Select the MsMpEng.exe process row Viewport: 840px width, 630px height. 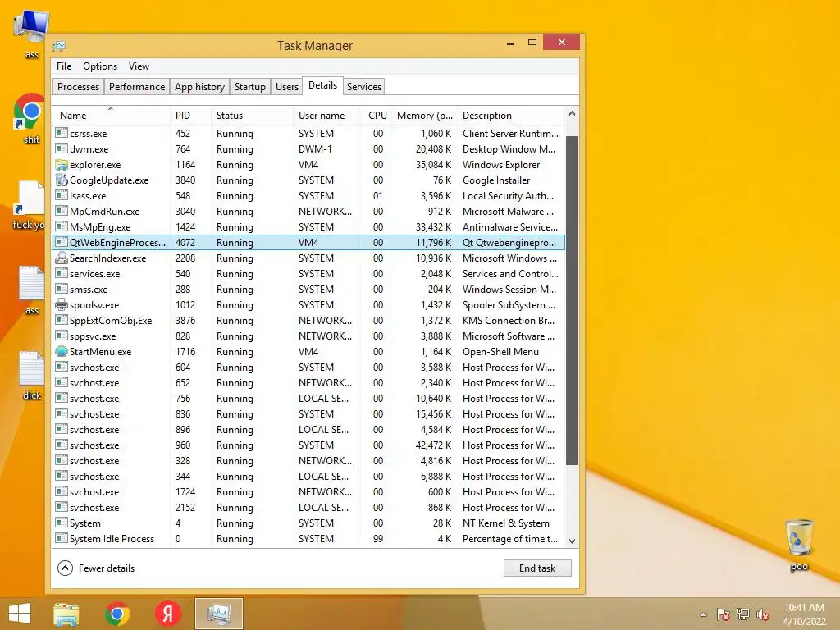click(x=308, y=226)
